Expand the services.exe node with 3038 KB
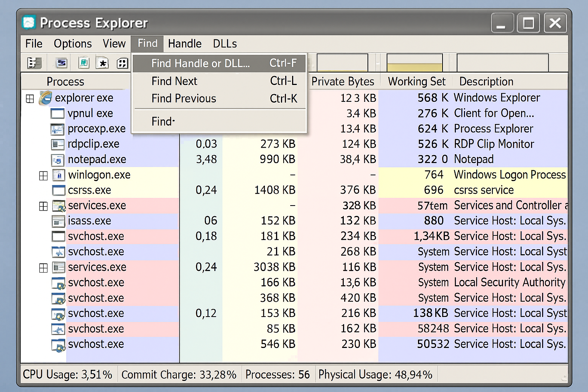Screen dimensions: 588x392 click(x=43, y=268)
